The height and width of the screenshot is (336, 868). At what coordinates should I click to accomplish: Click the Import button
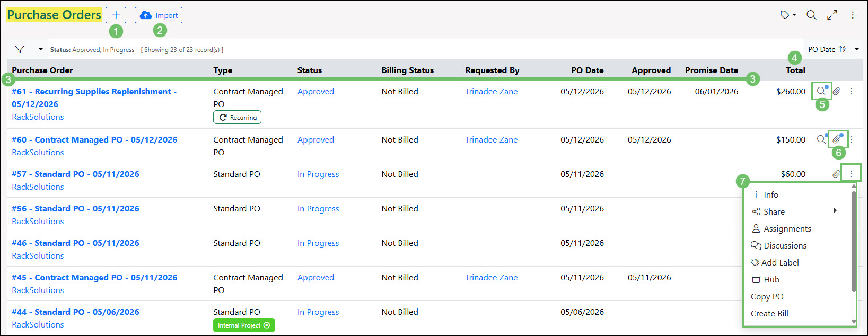pos(159,15)
